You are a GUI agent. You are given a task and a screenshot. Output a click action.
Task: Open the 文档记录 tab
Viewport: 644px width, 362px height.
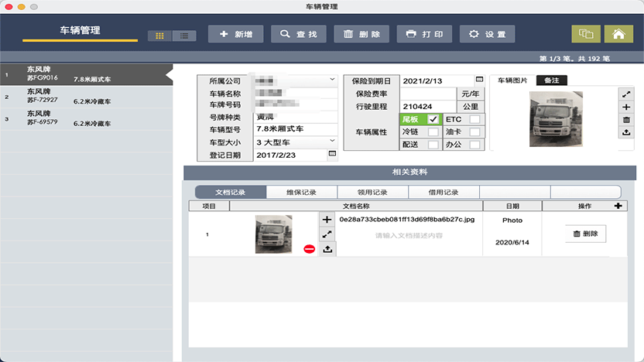tap(231, 192)
